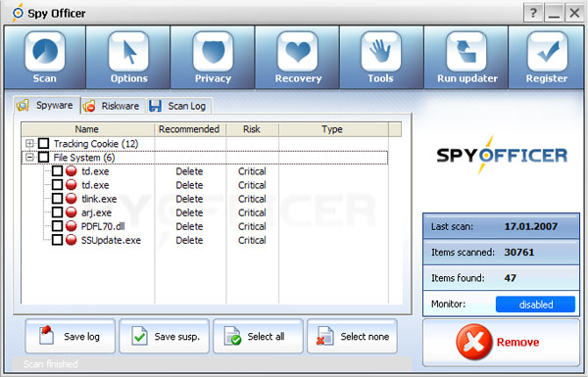The width and height of the screenshot is (588, 377).
Task: Check the File System (6) group checkbox
Action: pyautogui.click(x=44, y=157)
